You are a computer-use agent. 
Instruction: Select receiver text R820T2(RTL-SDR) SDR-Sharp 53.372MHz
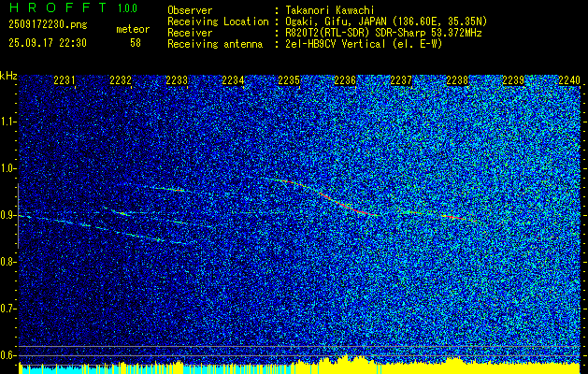(x=383, y=33)
